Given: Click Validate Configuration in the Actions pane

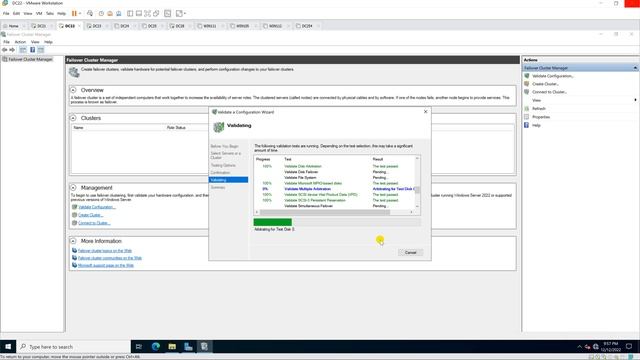Looking at the screenshot, I should tap(553, 76).
